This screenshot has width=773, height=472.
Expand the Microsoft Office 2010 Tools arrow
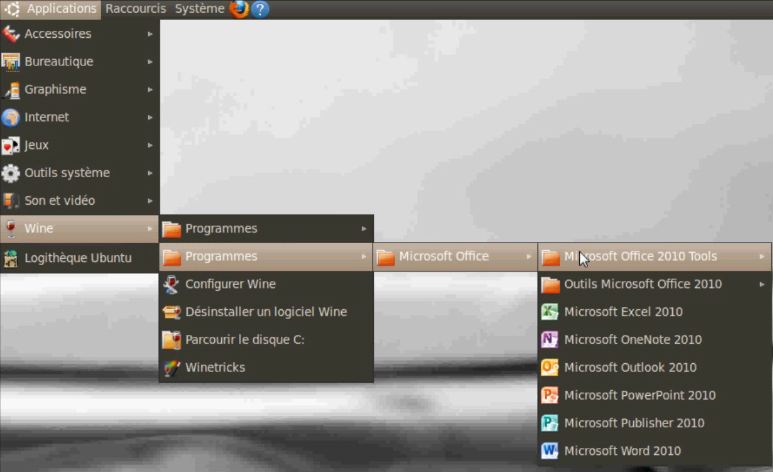pos(762,256)
